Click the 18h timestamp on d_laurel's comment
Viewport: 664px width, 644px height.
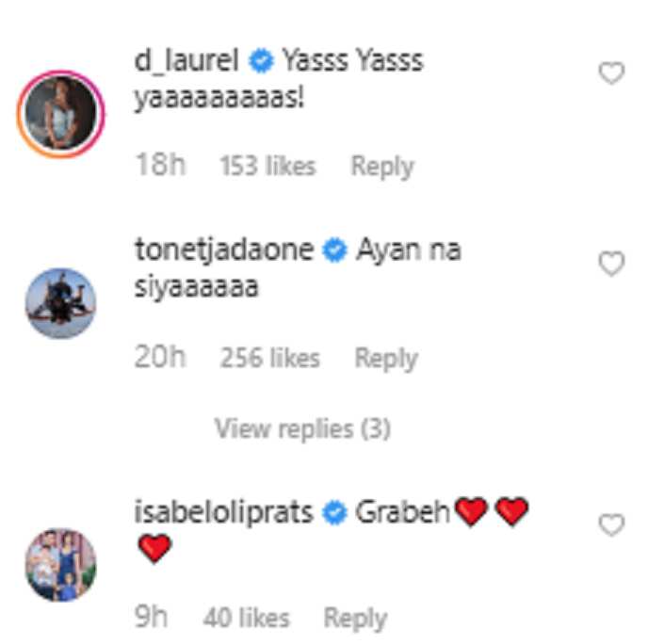(160, 165)
